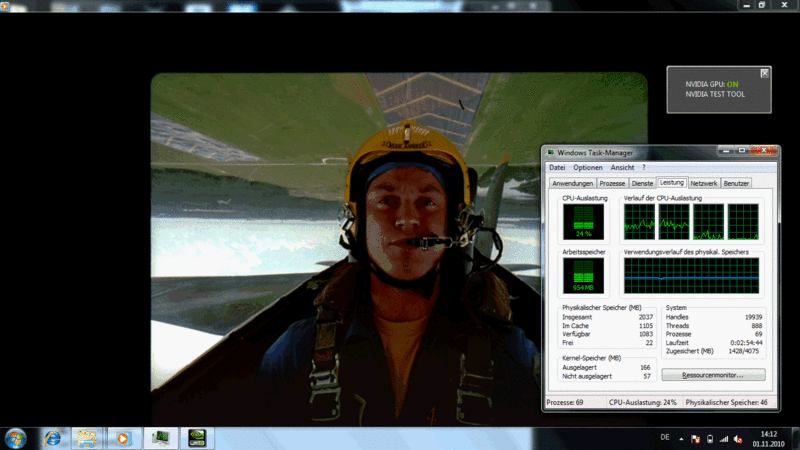Close the Windows Task-Manager window

point(764,151)
